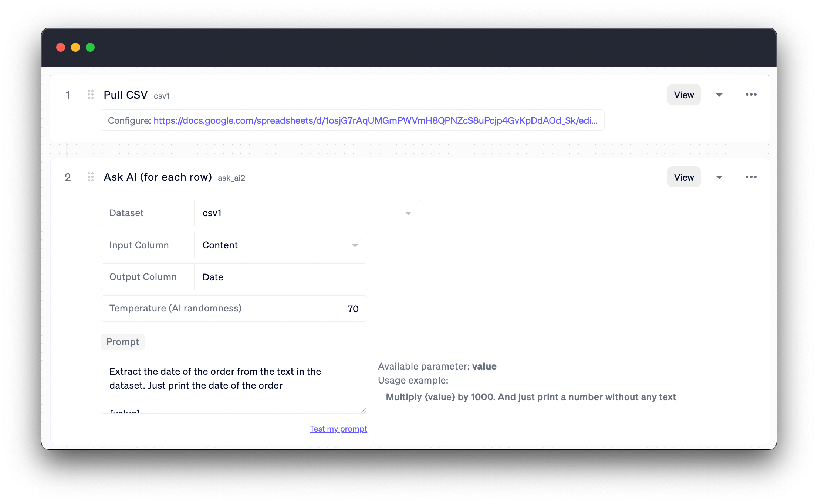Click the Temperature field showing 70
Viewport: 818px width, 504px height.
click(308, 309)
